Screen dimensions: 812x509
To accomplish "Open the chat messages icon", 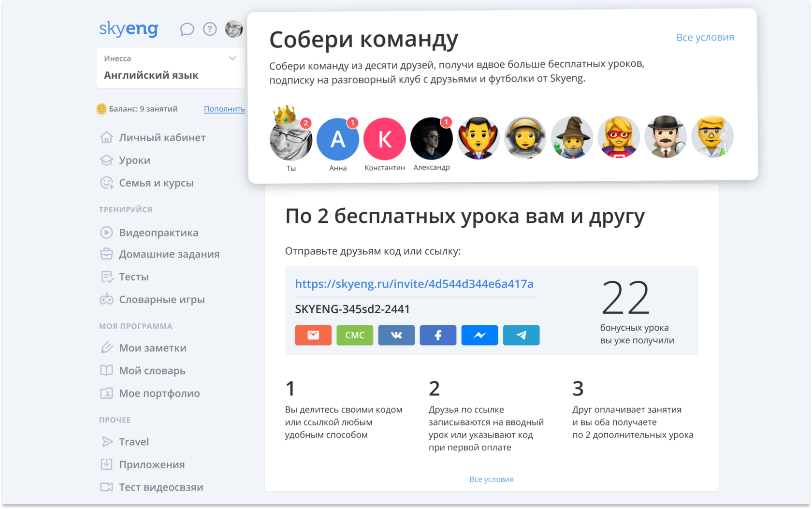I will coord(187,29).
